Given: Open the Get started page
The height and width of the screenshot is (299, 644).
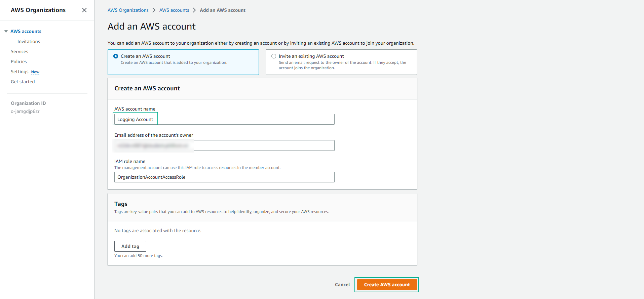Looking at the screenshot, I should click(23, 82).
